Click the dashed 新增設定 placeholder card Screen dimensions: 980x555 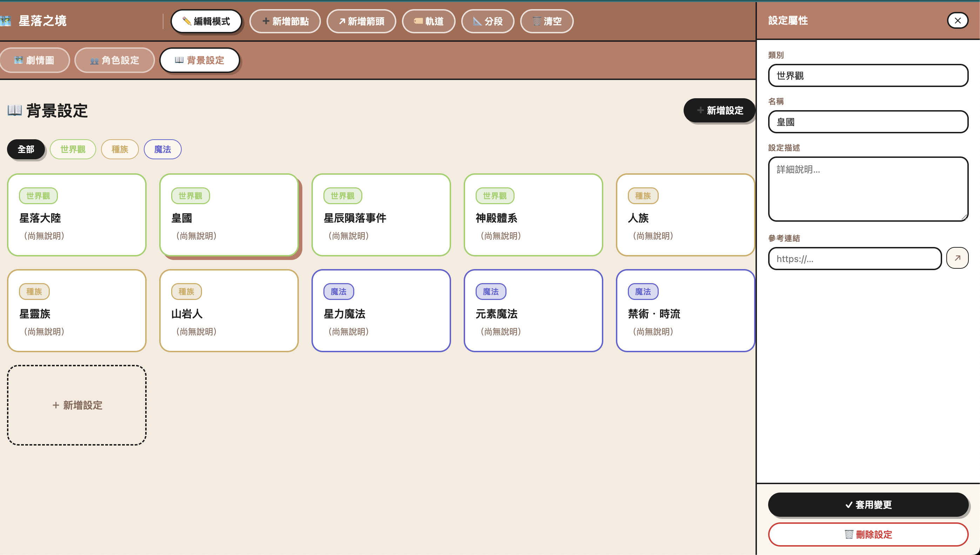click(x=76, y=405)
